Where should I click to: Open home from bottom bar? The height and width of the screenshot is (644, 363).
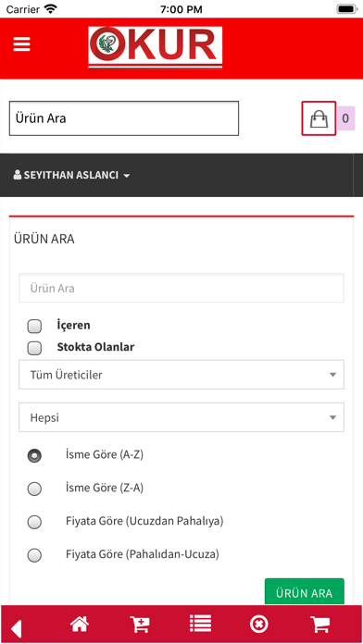80,625
